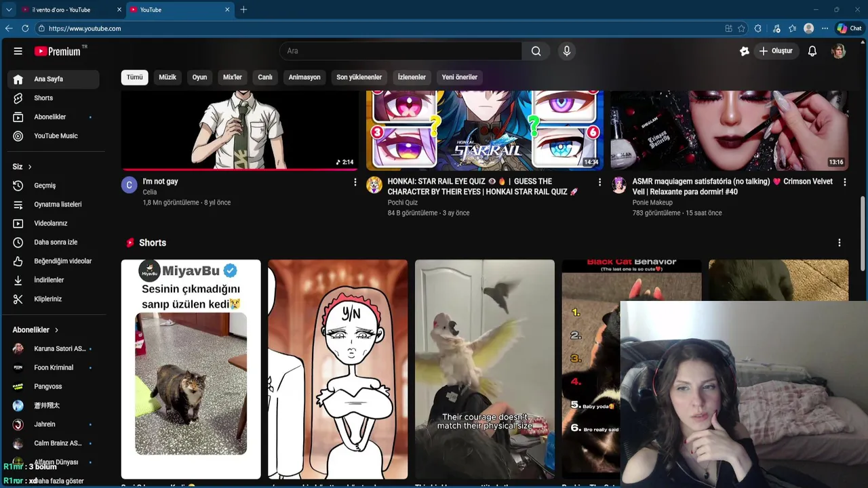Screen dimensions: 868x488
Task: Go back in browser
Action: [x=9, y=28]
